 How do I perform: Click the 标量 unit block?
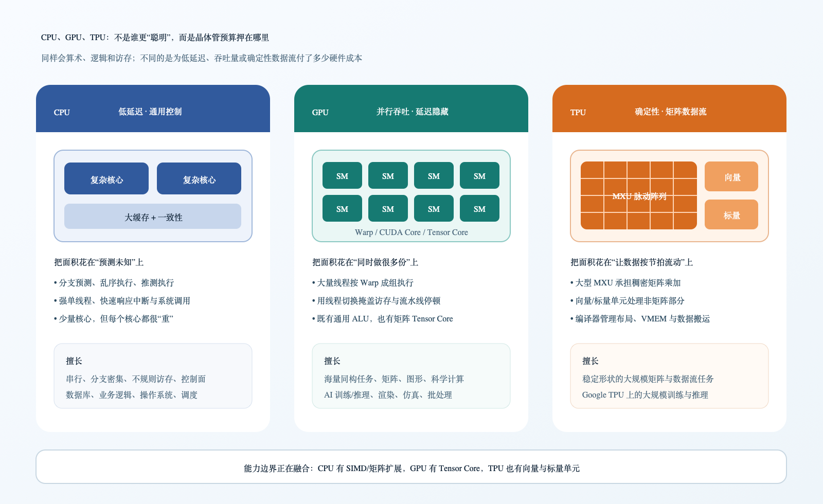coord(731,214)
